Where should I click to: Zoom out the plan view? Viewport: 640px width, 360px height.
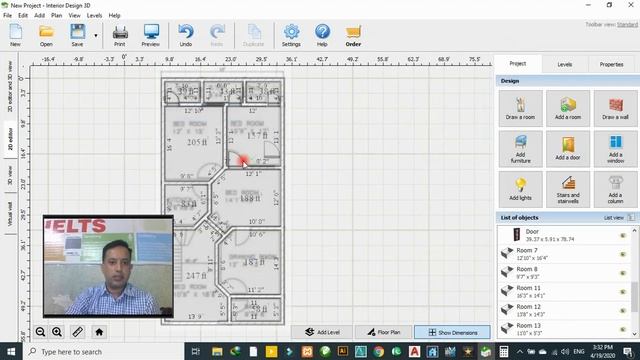point(40,332)
